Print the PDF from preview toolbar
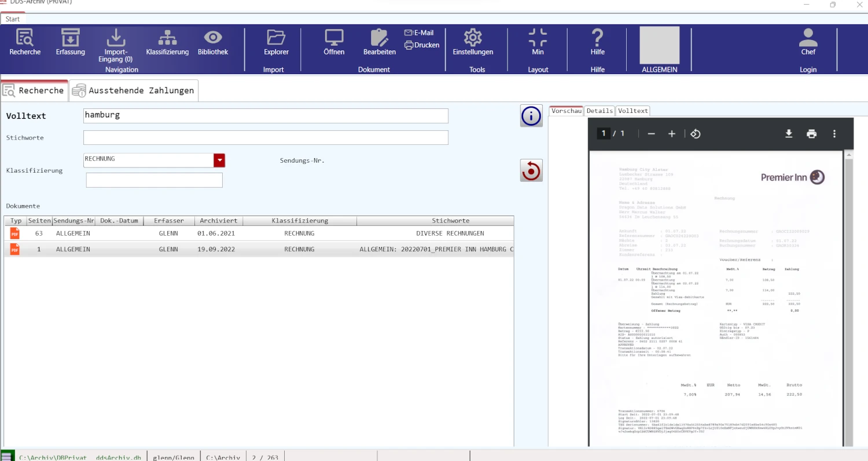 pyautogui.click(x=811, y=134)
